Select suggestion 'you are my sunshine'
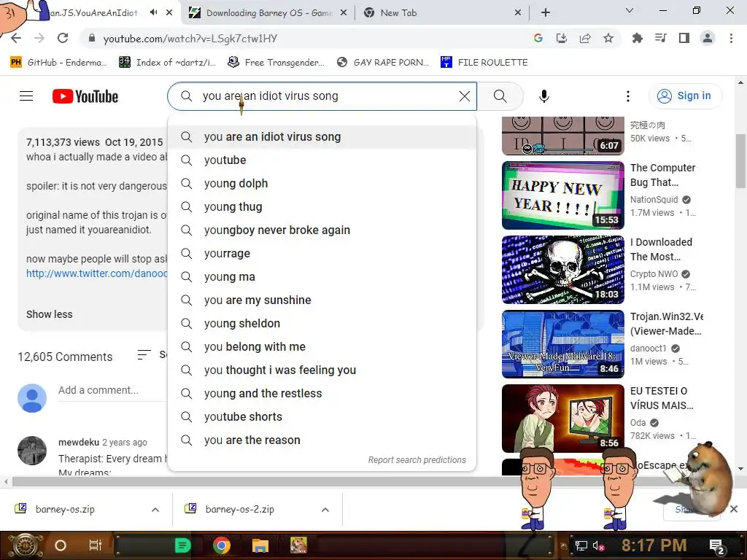 [322, 300]
